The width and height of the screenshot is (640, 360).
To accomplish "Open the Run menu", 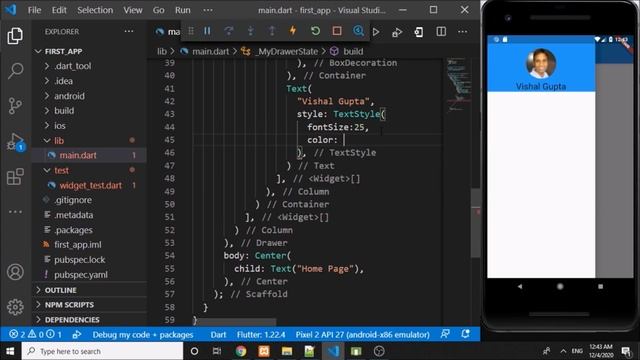I will [182, 10].
